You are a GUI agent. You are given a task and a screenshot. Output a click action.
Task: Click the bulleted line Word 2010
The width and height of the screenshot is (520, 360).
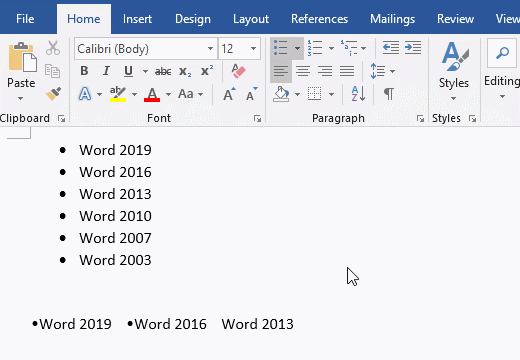tap(115, 216)
